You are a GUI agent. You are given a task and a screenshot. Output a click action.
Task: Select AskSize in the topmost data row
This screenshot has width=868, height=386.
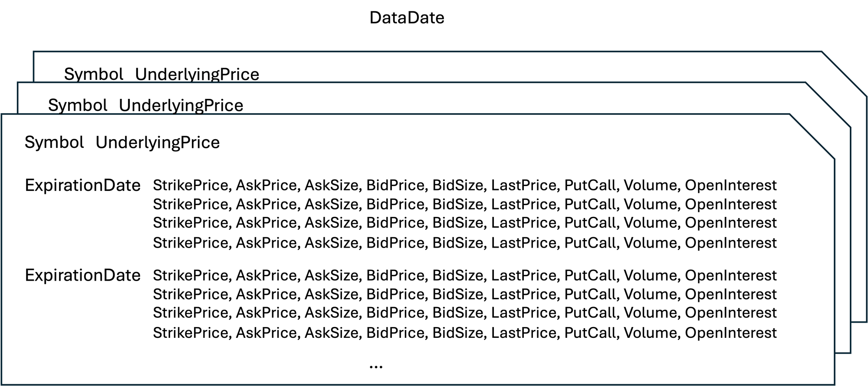(332, 186)
